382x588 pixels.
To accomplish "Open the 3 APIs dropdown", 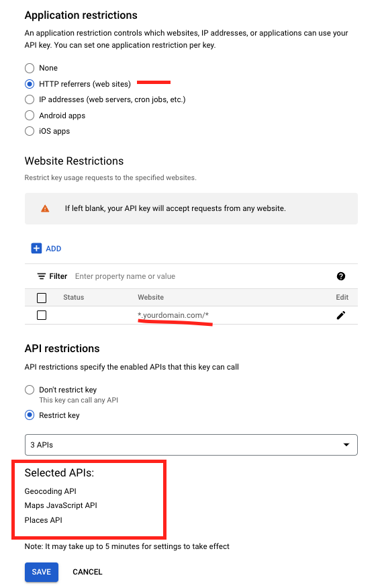I will 191,445.
